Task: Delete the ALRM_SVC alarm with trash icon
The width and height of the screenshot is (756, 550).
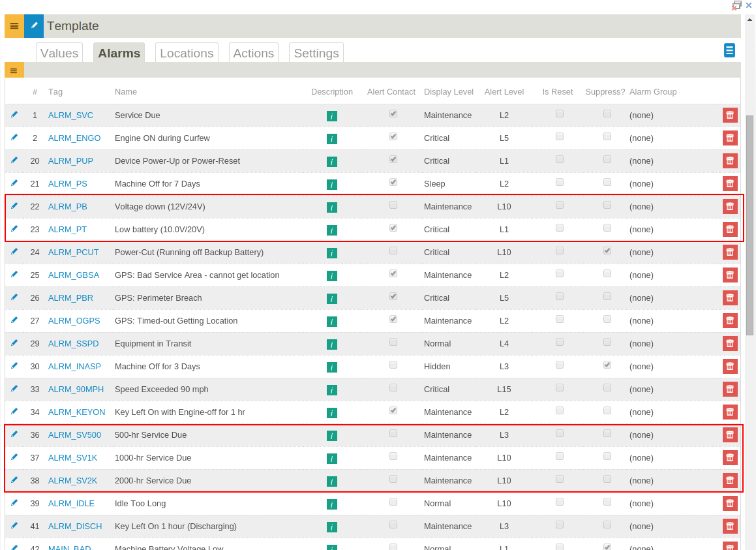Action: click(x=730, y=115)
